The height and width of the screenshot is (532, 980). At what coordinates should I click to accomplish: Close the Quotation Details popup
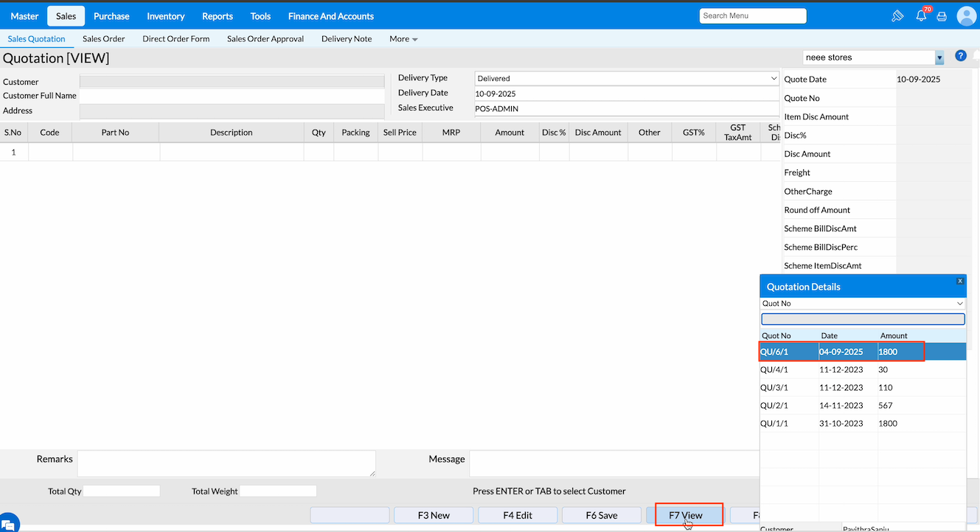click(x=960, y=281)
